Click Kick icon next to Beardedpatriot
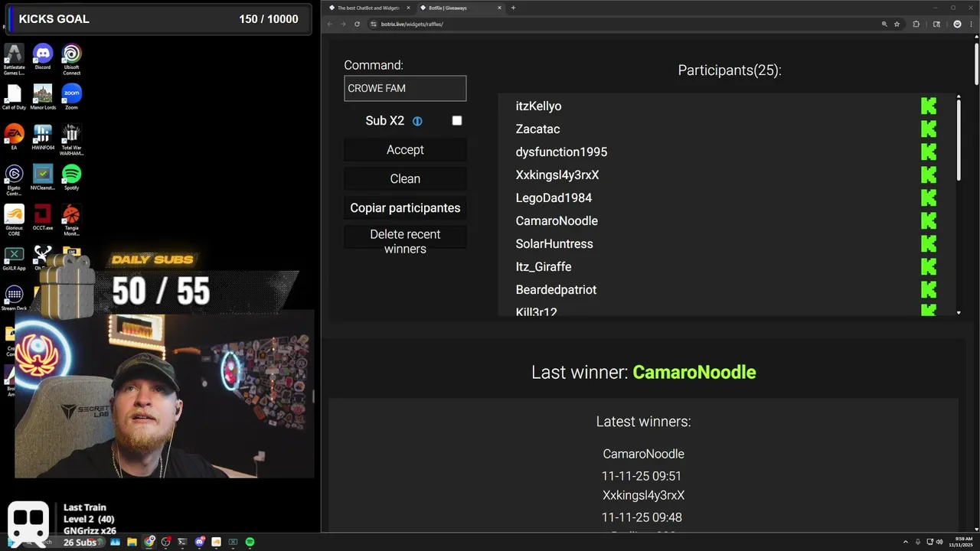This screenshot has width=980, height=551. pos(929,290)
